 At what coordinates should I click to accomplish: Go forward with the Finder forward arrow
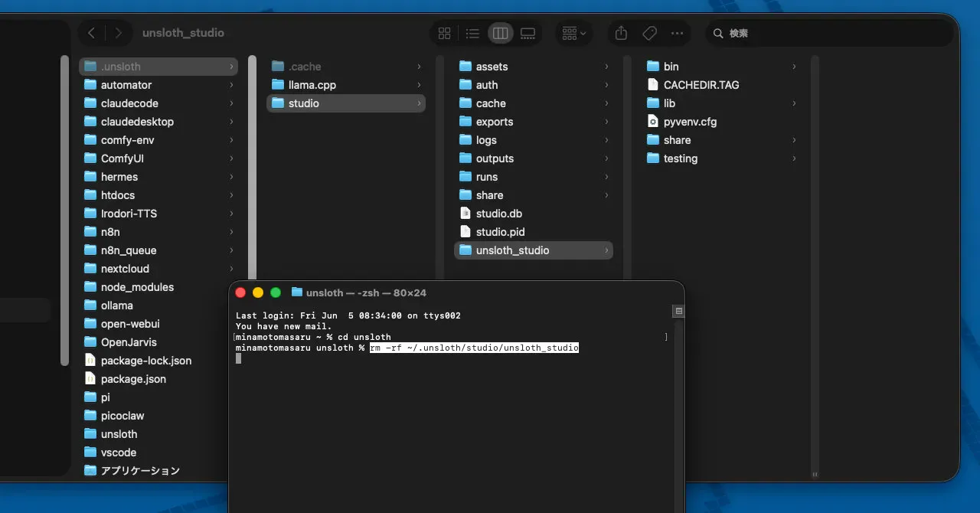[118, 33]
